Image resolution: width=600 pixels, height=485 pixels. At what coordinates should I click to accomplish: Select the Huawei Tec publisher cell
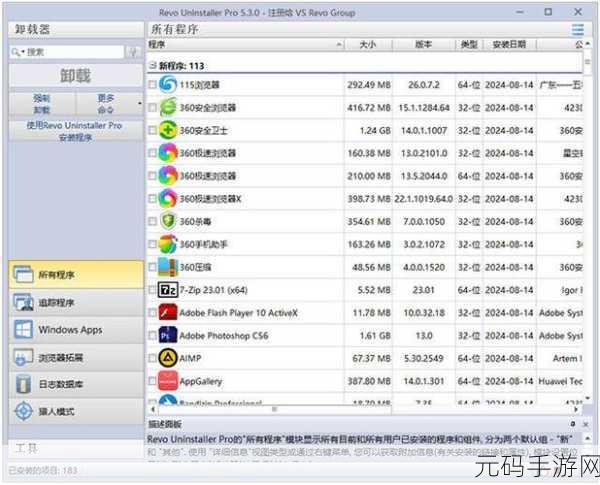561,381
